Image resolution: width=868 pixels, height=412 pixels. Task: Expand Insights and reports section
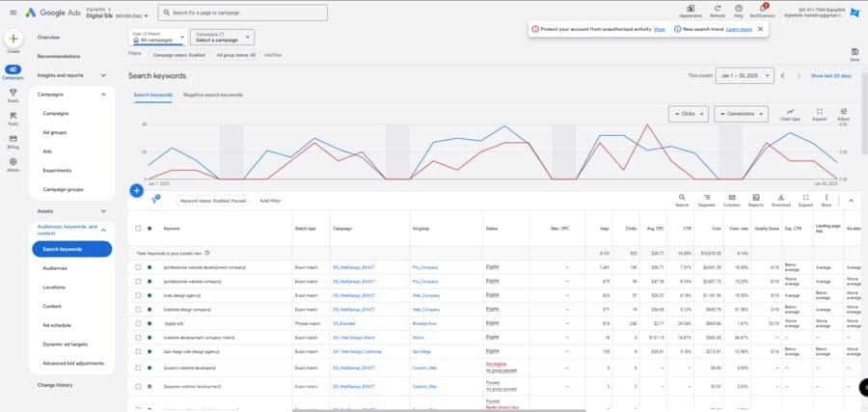[x=103, y=75]
